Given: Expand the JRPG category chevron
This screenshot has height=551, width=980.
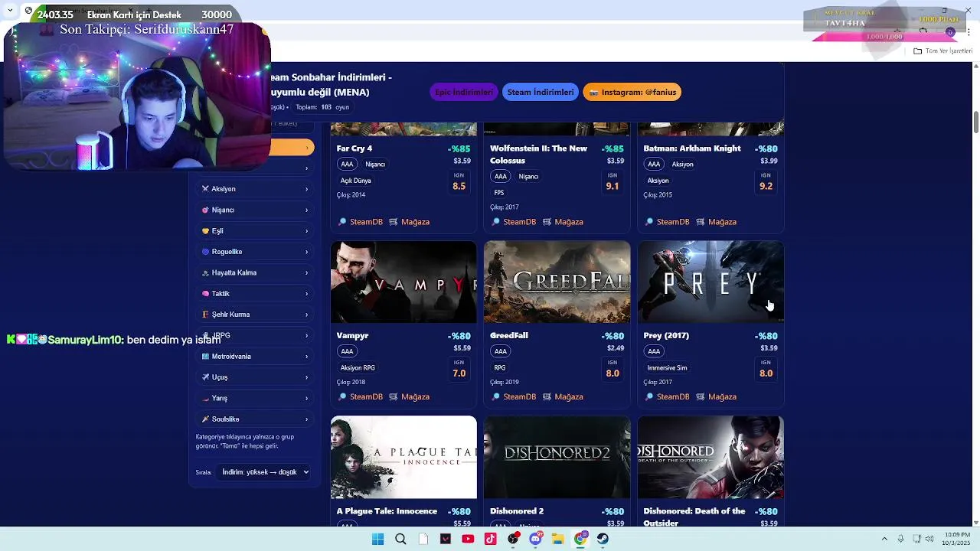Looking at the screenshot, I should [x=306, y=336].
